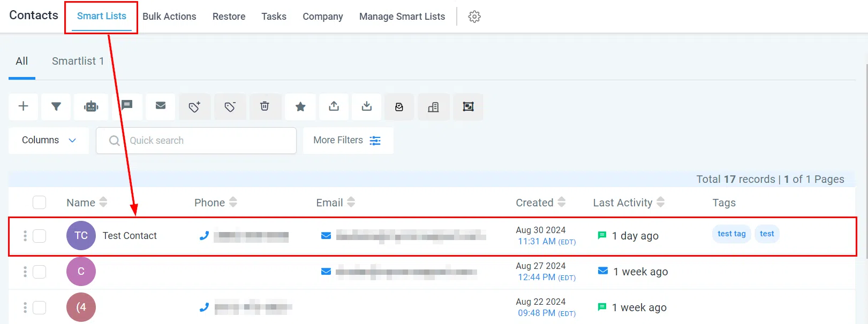The image size is (868, 324).
Task: Open three-dot menu for contact C
Action: [25, 272]
